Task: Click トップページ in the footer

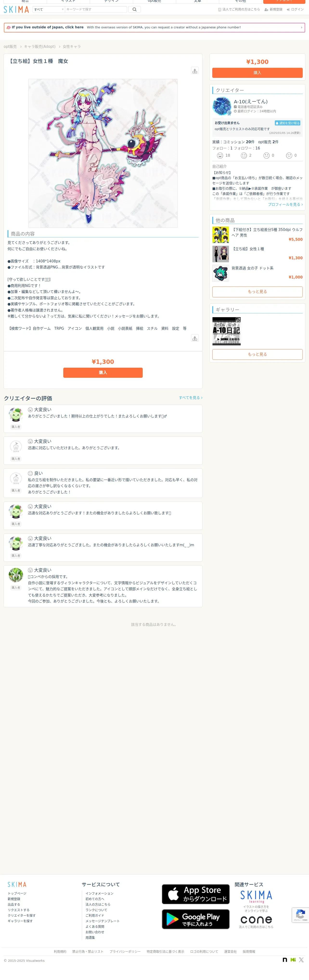Action: 17,893
